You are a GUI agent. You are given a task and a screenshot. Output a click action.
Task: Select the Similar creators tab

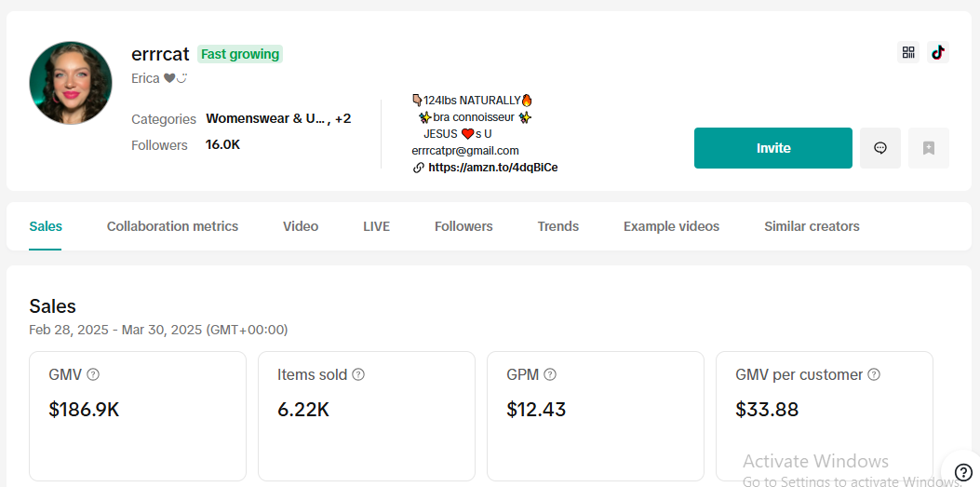812,226
